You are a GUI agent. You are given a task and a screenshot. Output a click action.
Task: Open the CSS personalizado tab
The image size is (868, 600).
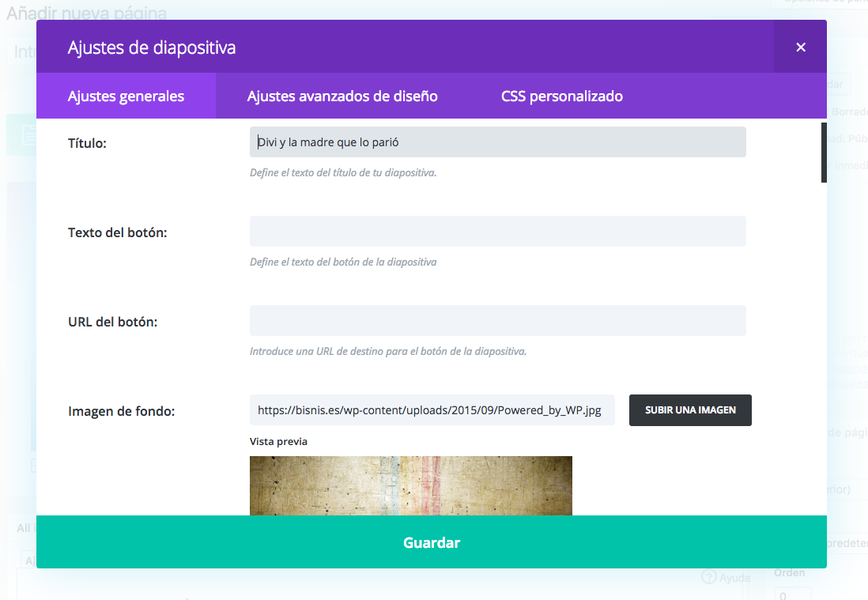point(561,96)
